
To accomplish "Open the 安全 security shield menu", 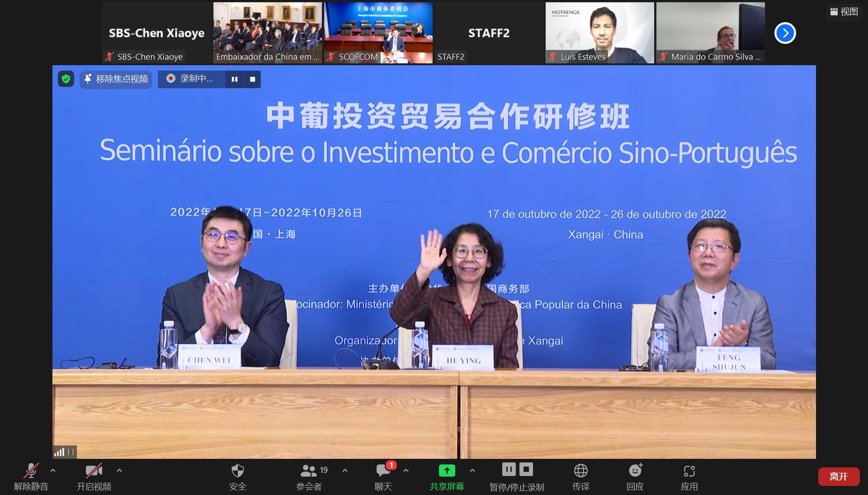I will coord(237,476).
